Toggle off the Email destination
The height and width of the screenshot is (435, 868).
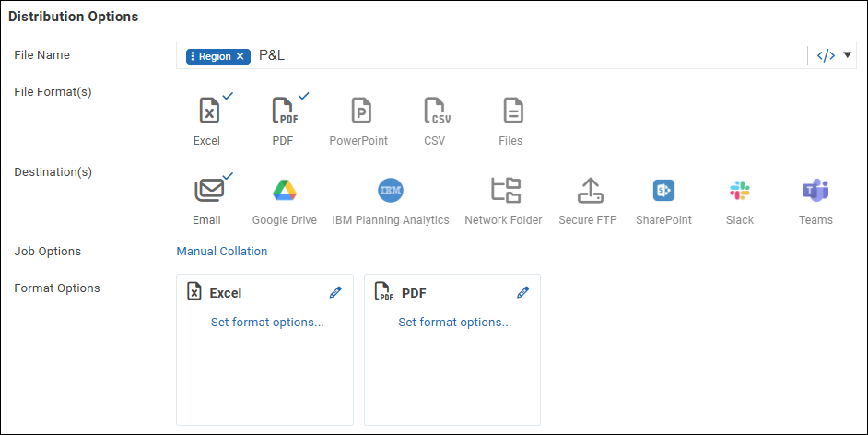tap(208, 191)
